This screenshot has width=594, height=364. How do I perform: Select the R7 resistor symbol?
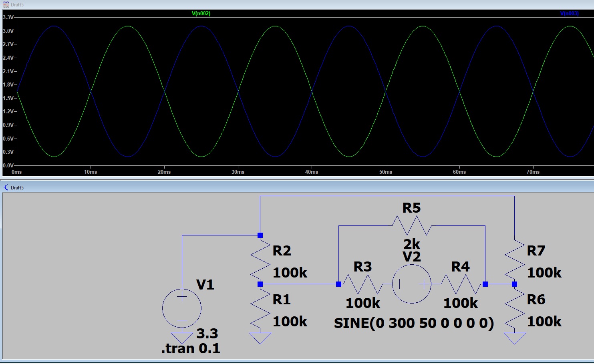(x=514, y=260)
